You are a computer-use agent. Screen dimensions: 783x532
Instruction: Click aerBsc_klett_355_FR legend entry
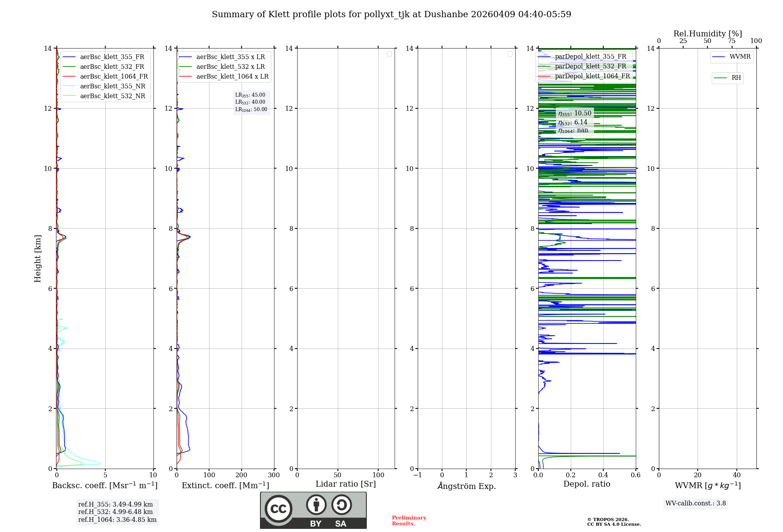point(112,57)
